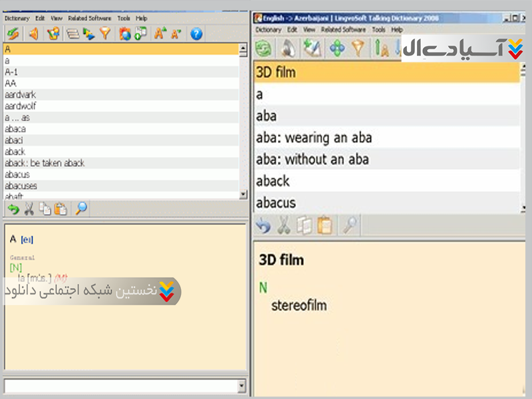Click the blue undo arrow in right window

pos(264,225)
